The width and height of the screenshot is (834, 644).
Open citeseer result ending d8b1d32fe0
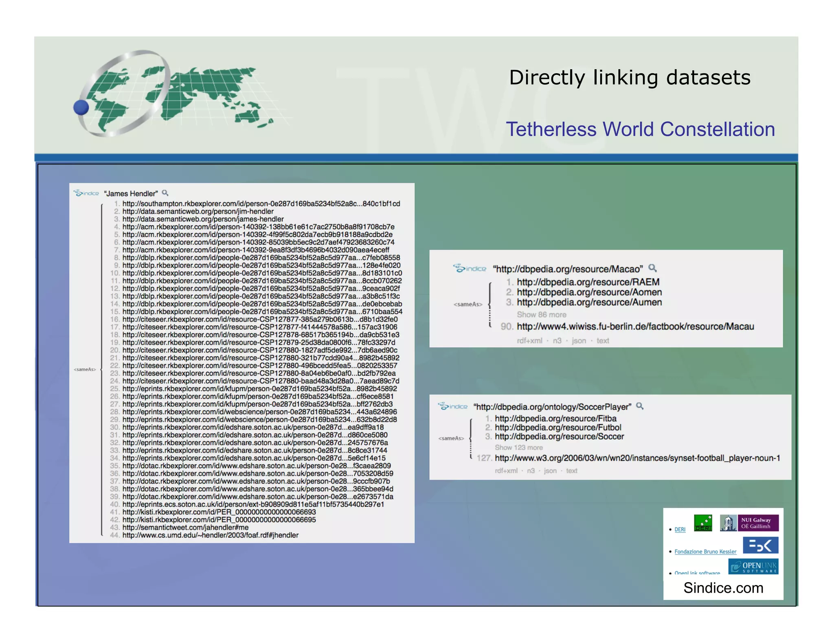(260, 319)
